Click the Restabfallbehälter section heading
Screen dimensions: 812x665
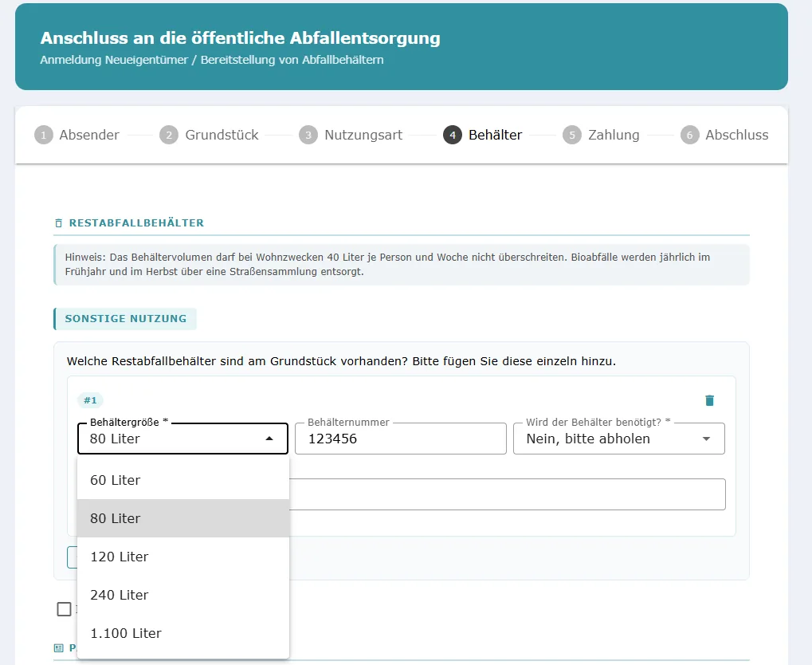(136, 223)
